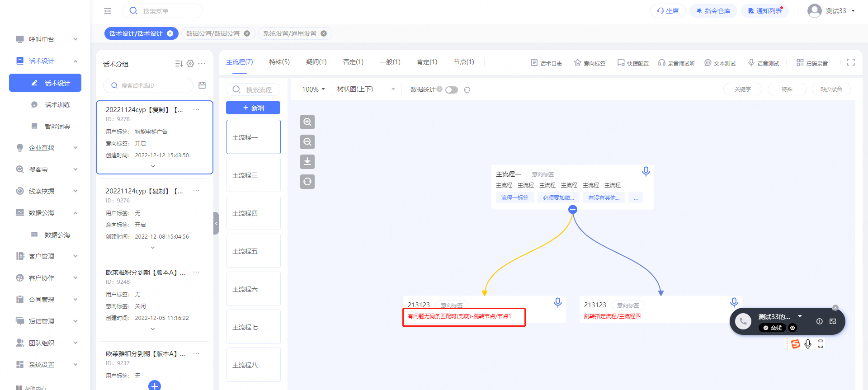The height and width of the screenshot is (390, 868).
Task: Open 快捷配置 quick configuration
Action: click(633, 63)
